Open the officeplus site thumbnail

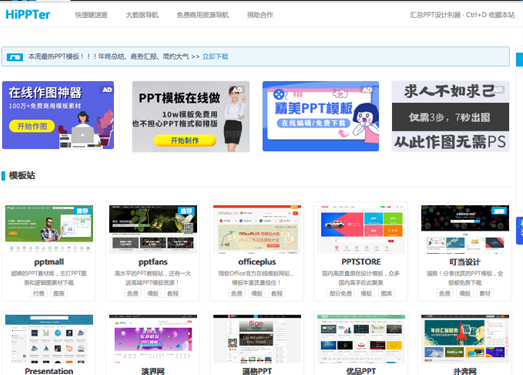click(257, 229)
